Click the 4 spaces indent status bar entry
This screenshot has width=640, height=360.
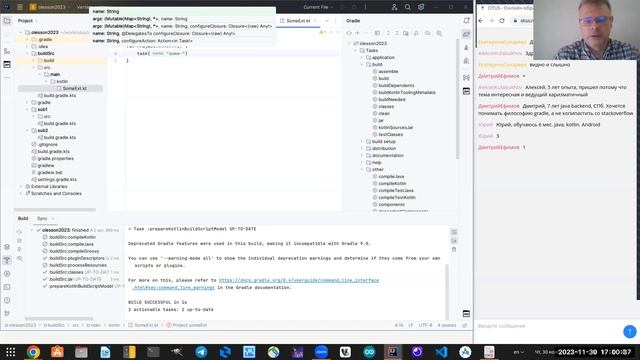click(x=447, y=325)
